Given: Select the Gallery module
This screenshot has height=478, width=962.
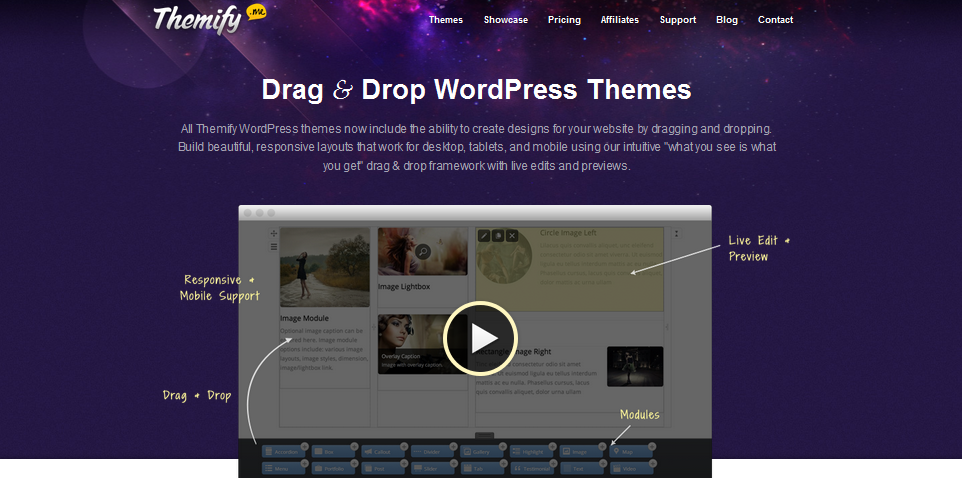Looking at the screenshot, I should tap(482, 452).
